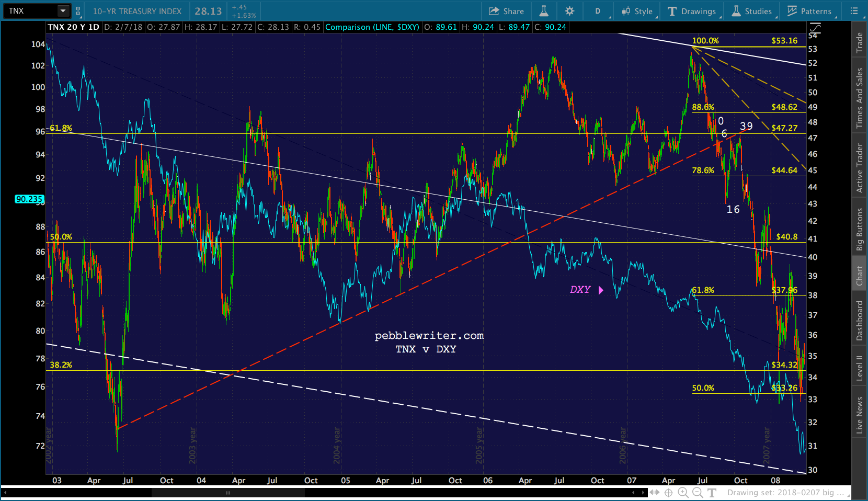The width and height of the screenshot is (868, 501).
Task: Click the $53.16 Fibonacci price label
Action: click(784, 40)
